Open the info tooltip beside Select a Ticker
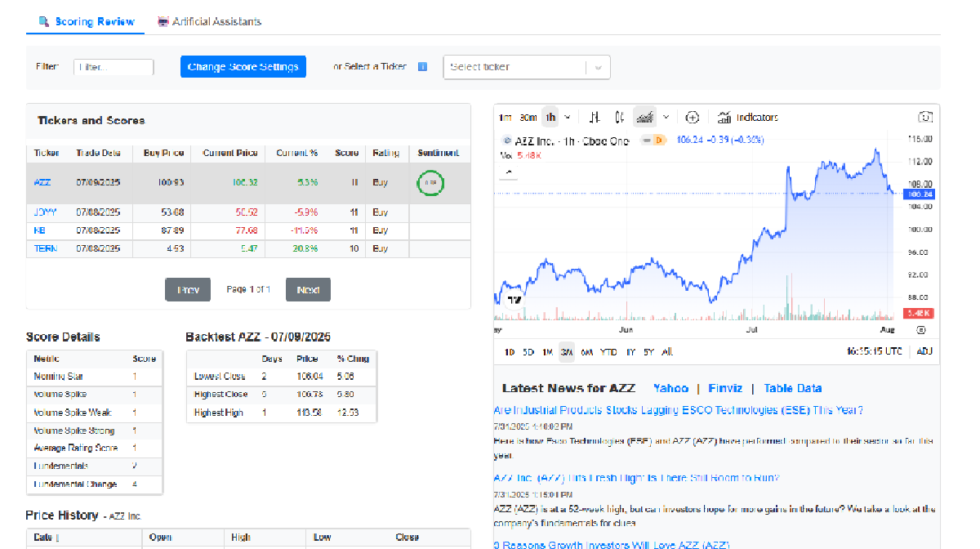 pos(422,67)
